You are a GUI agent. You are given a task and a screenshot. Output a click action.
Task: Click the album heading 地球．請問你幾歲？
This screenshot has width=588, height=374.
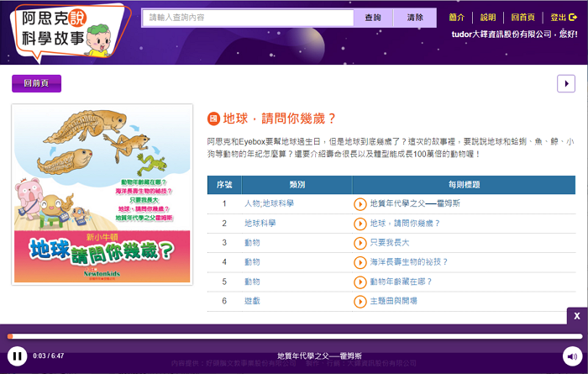tap(280, 119)
